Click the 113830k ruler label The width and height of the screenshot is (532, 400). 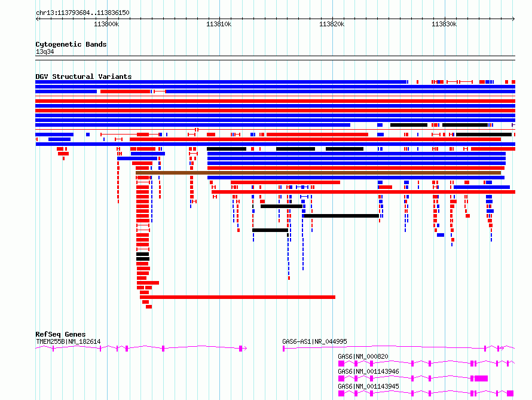pyautogui.click(x=444, y=24)
